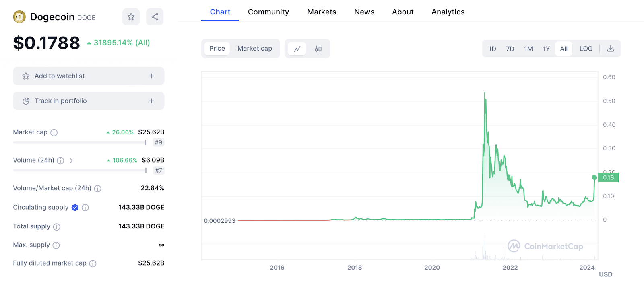Switch to line chart view
The height and width of the screenshot is (282, 644).
point(297,49)
